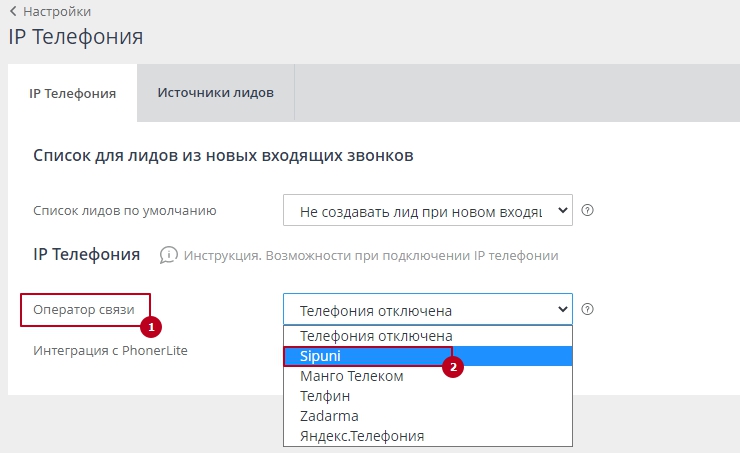The height and width of the screenshot is (453, 740).
Task: Open the Инструкция IP telephony capabilities link
Action: point(369,256)
